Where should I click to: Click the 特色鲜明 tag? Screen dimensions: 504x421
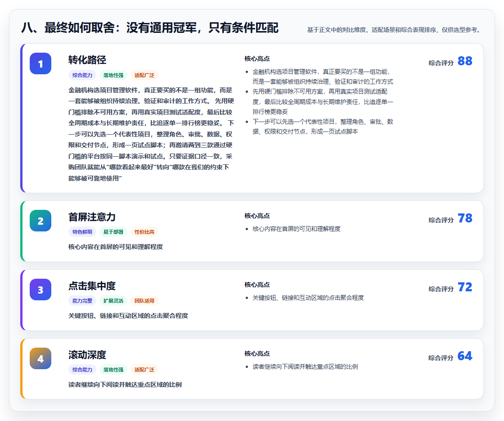(82, 232)
